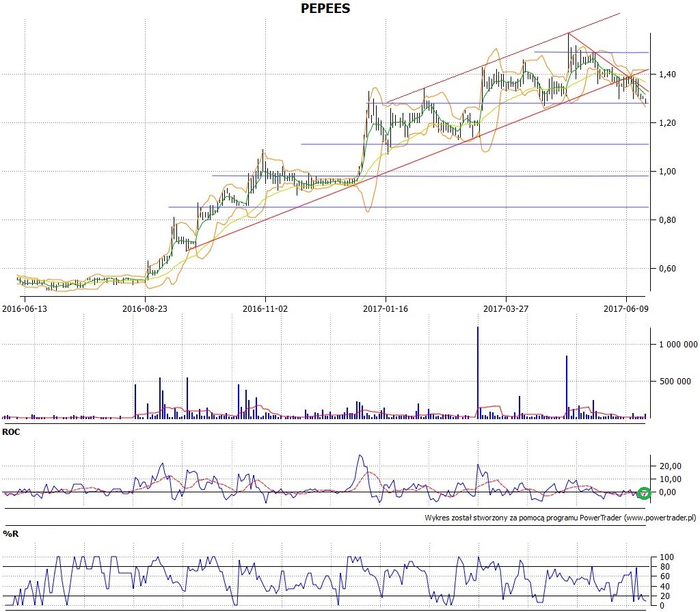Click the 10,00 ROC axis label
Viewport: 700px width, 612px height.
pos(670,479)
